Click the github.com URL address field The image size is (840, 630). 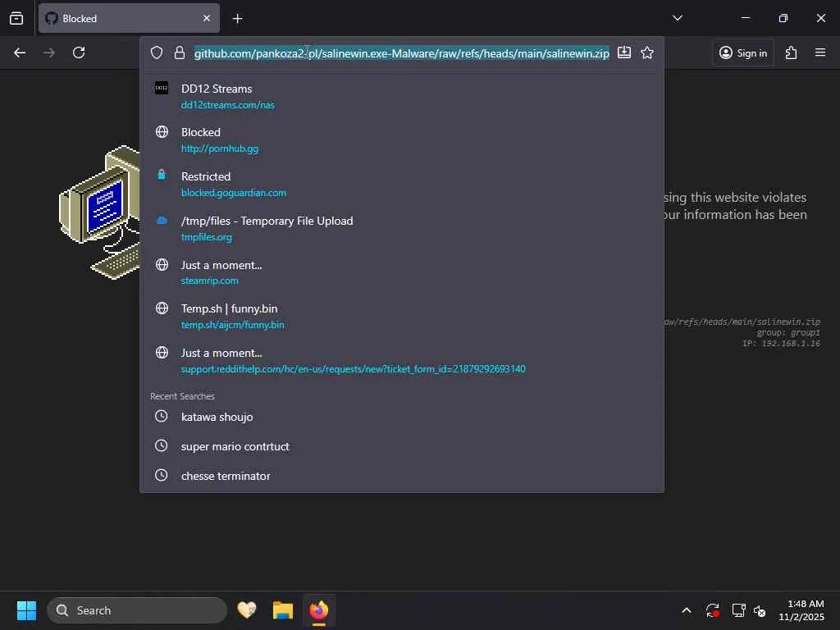pyautogui.click(x=402, y=53)
